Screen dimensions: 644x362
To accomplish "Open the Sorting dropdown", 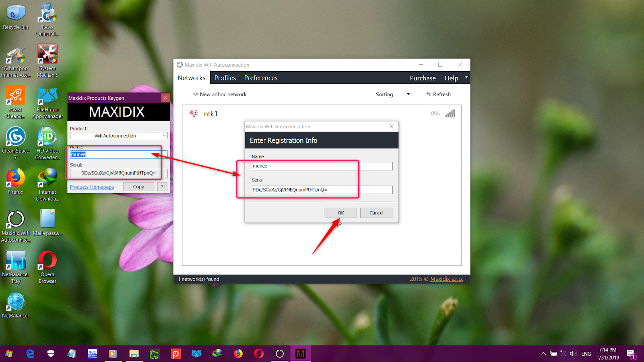I will pos(392,94).
